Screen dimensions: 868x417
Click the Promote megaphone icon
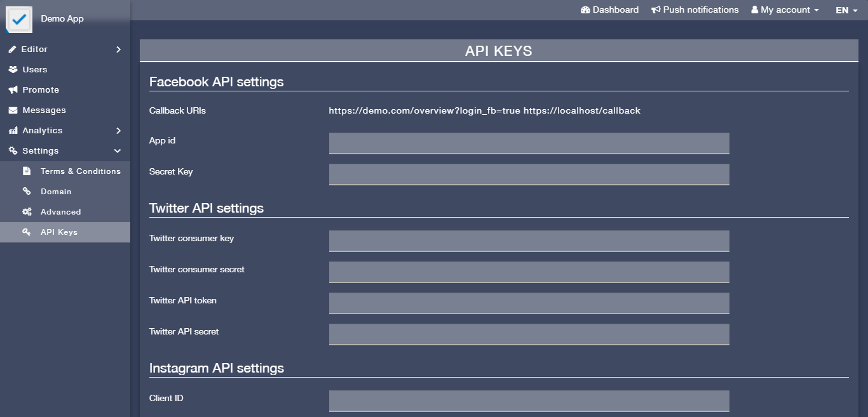[x=13, y=90]
